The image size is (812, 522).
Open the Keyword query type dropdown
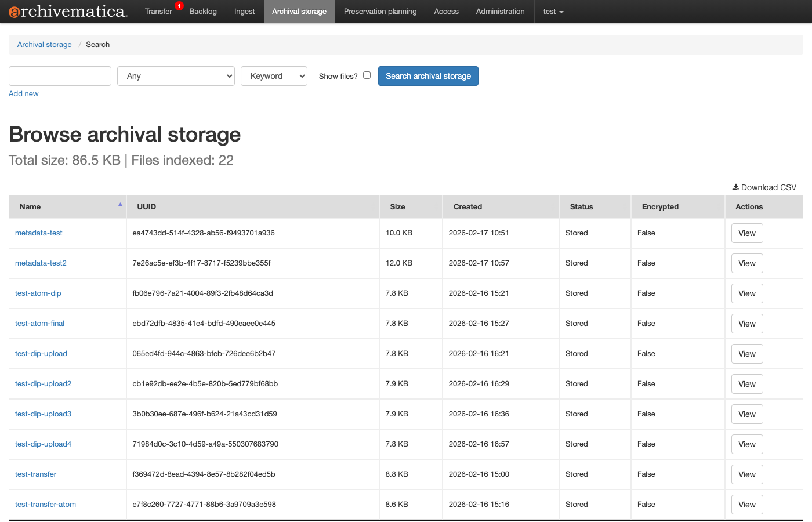point(274,76)
